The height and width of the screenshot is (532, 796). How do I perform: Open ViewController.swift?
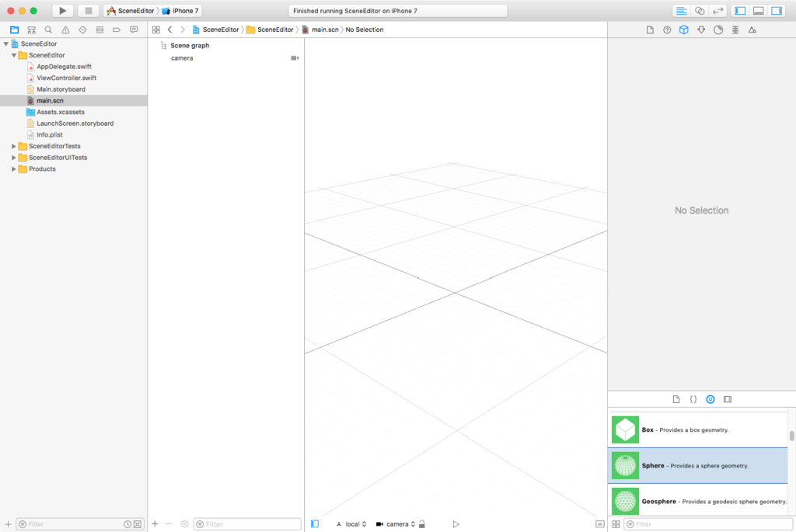67,78
